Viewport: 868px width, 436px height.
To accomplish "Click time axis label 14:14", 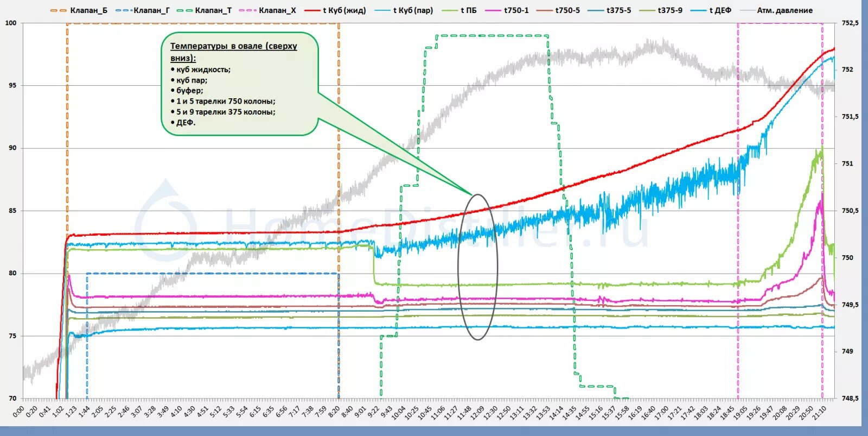I will 556,412.
